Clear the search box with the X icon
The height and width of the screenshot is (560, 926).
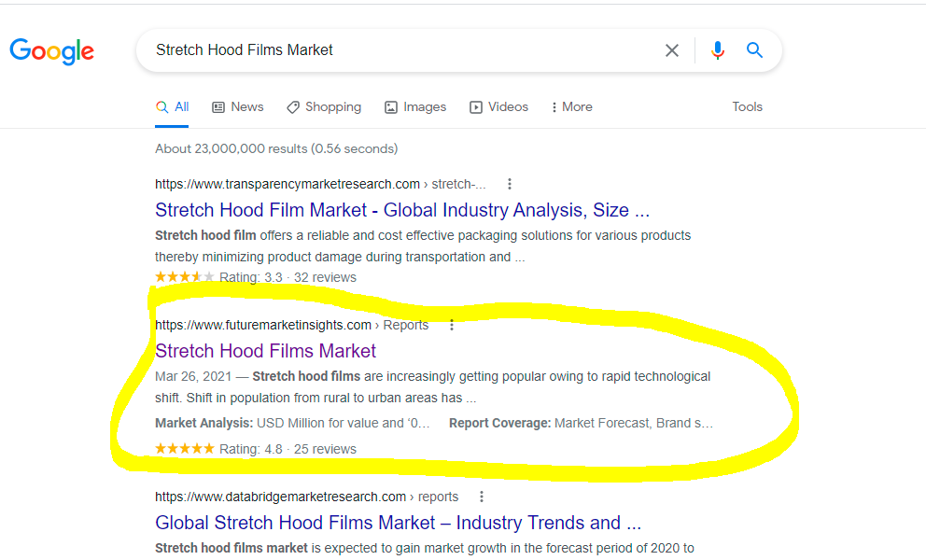(672, 50)
